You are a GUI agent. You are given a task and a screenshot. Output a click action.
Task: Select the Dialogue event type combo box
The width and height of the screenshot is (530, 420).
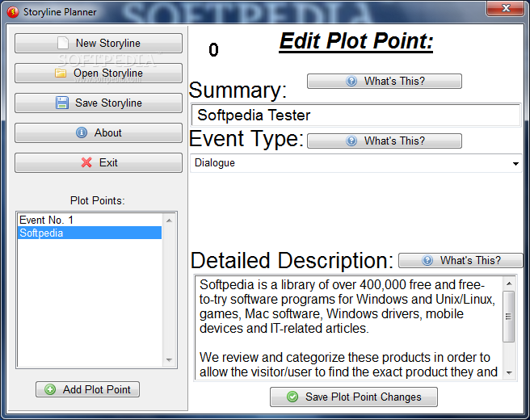(x=356, y=163)
